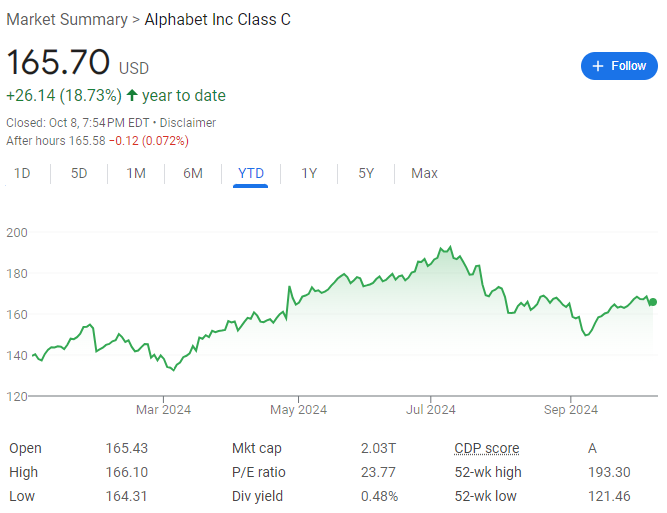Click the Follow button

pos(619,66)
